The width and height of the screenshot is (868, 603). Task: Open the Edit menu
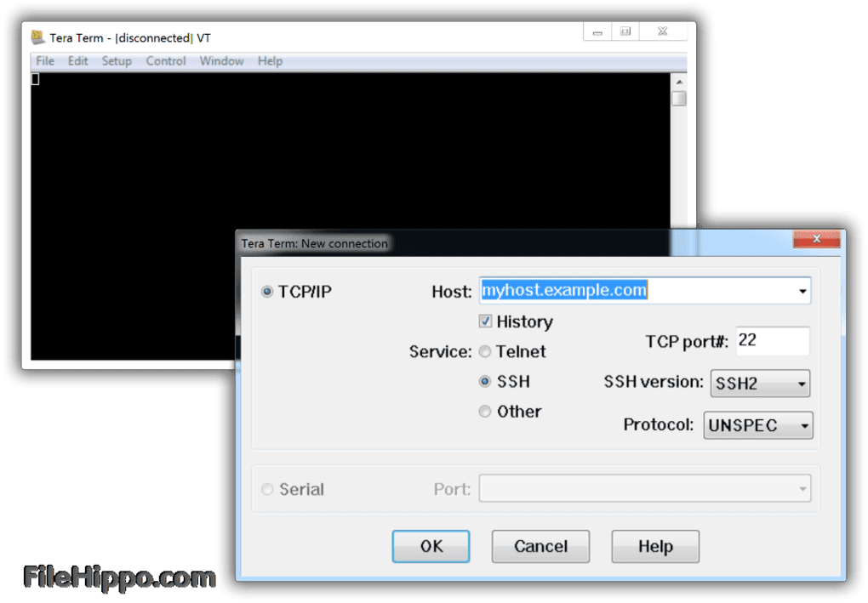click(77, 60)
